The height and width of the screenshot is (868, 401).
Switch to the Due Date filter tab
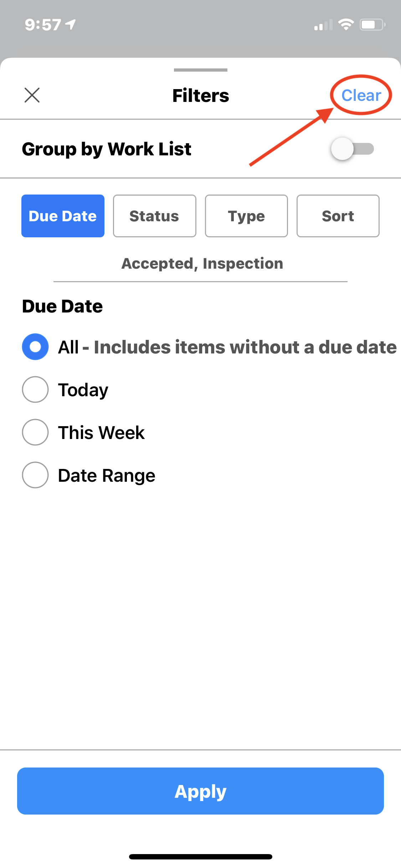pos(63,216)
